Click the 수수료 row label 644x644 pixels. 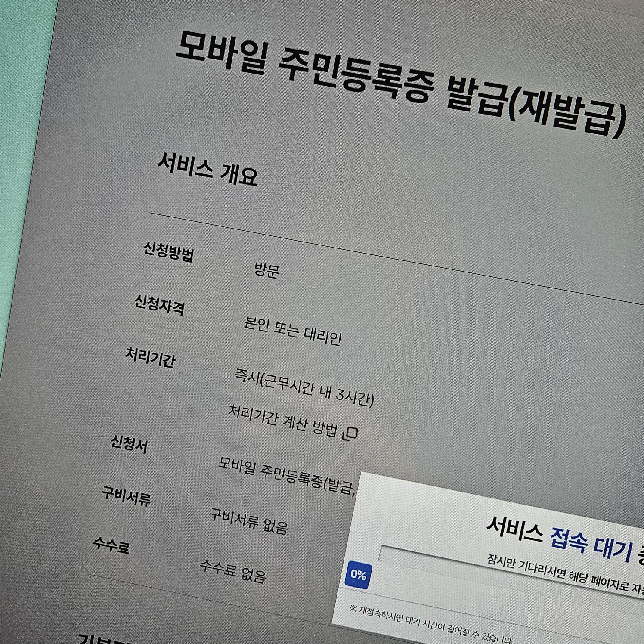(111, 545)
